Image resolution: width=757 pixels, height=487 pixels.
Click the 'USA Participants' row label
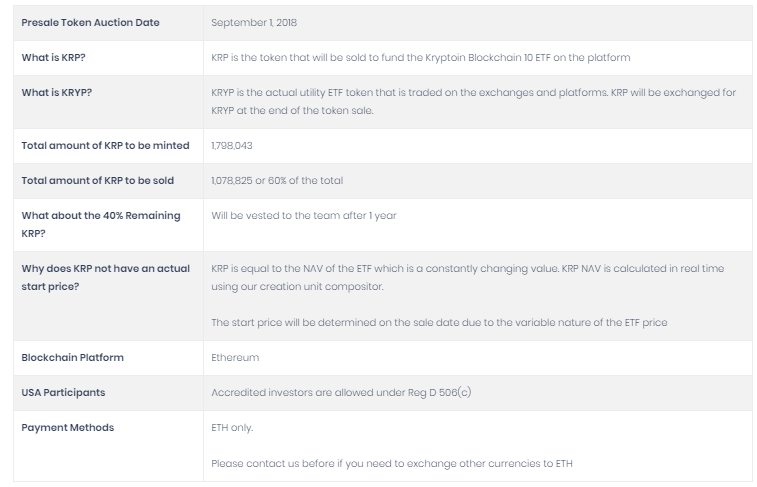coord(63,392)
